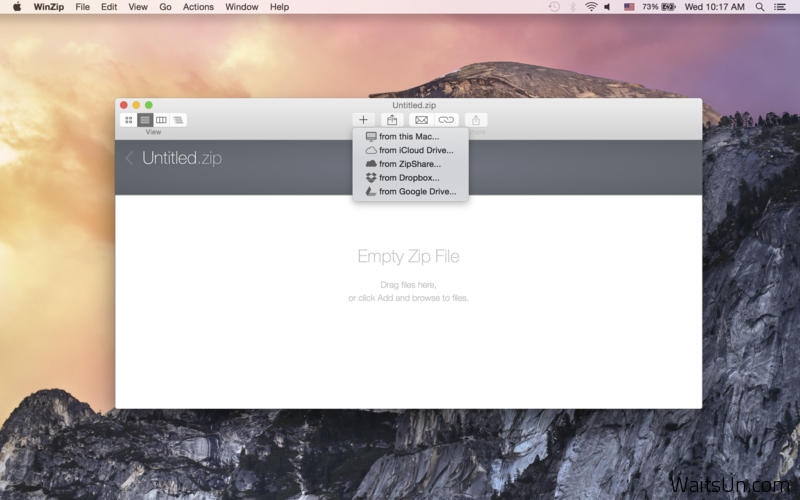Image resolution: width=800 pixels, height=500 pixels.
Task: Switch to icon grid view
Action: click(129, 120)
